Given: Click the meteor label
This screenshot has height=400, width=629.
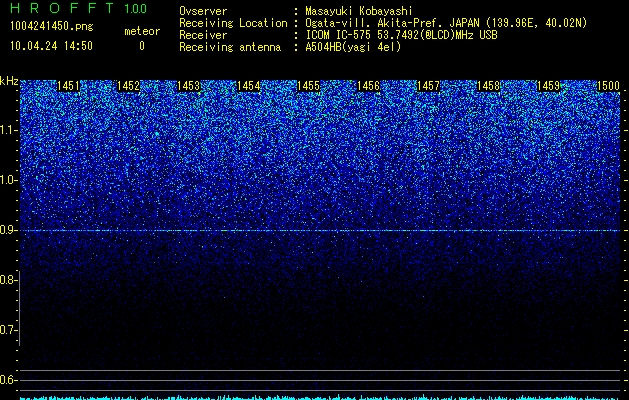Looking at the screenshot, I should [142, 31].
